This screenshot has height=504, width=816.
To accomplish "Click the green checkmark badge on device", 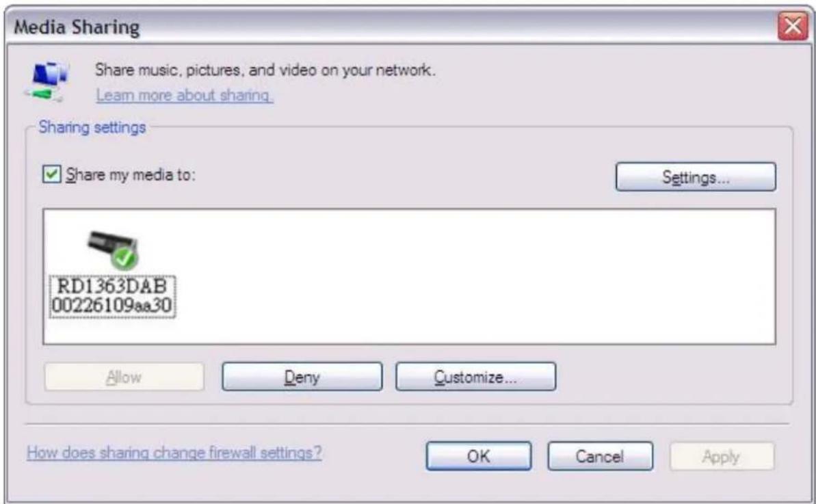I will (125, 258).
